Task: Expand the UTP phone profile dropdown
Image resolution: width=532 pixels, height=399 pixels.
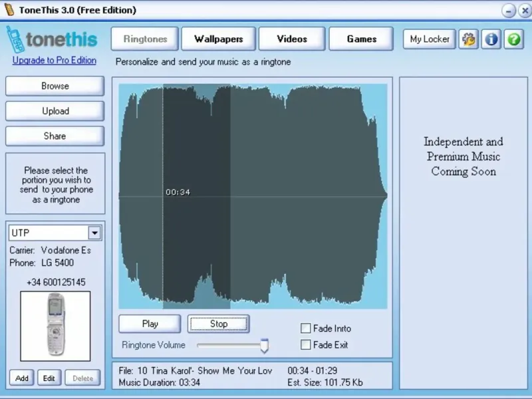Action: point(94,233)
